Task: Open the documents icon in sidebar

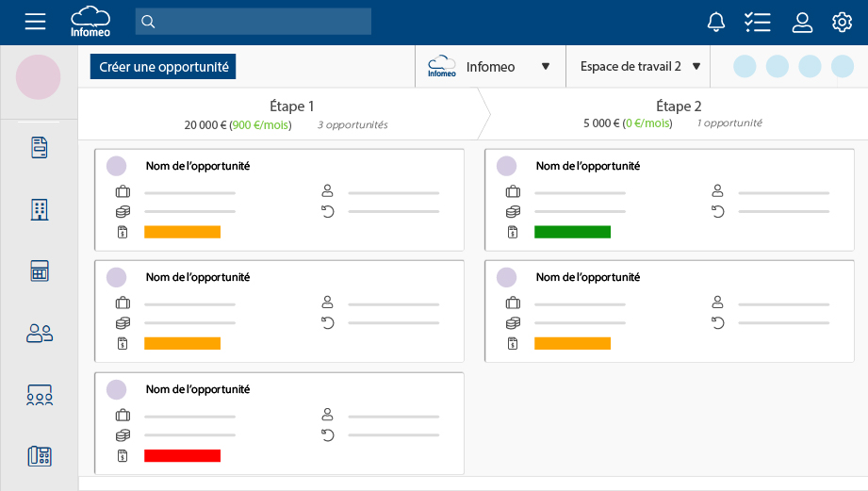Action: click(x=40, y=147)
